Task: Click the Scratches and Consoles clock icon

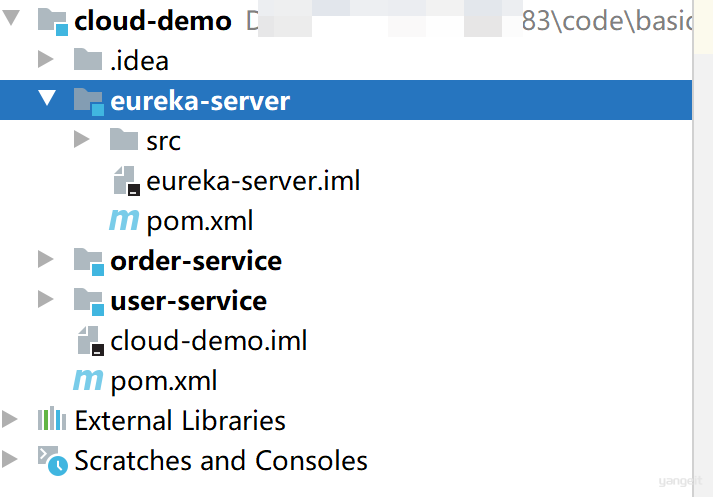Action: [53, 461]
